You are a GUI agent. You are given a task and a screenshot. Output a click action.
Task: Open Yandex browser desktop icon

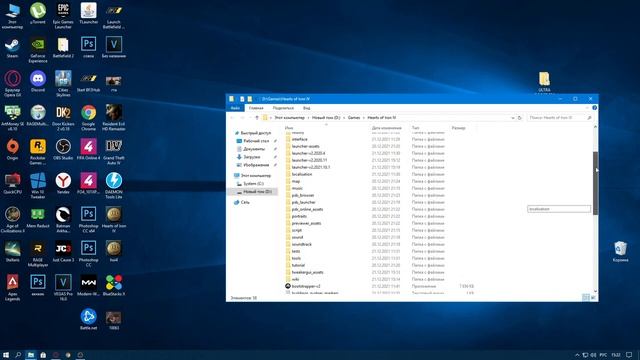click(63, 184)
